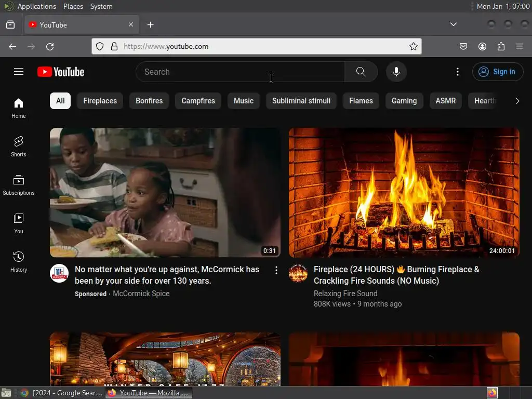The image size is (532, 399).
Task: Click the panel clock Mon Jan 1
Action: [x=503, y=6]
